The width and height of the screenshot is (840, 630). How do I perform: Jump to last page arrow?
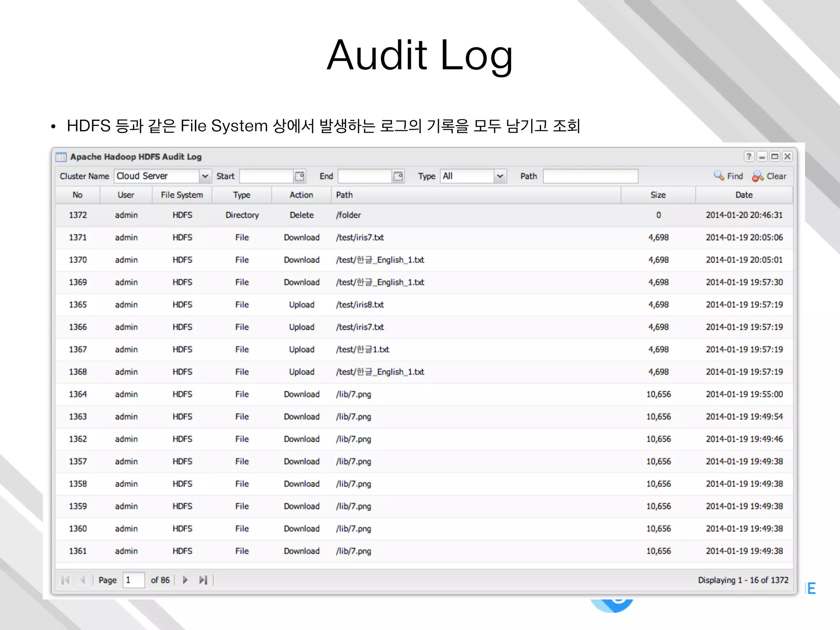point(203,580)
